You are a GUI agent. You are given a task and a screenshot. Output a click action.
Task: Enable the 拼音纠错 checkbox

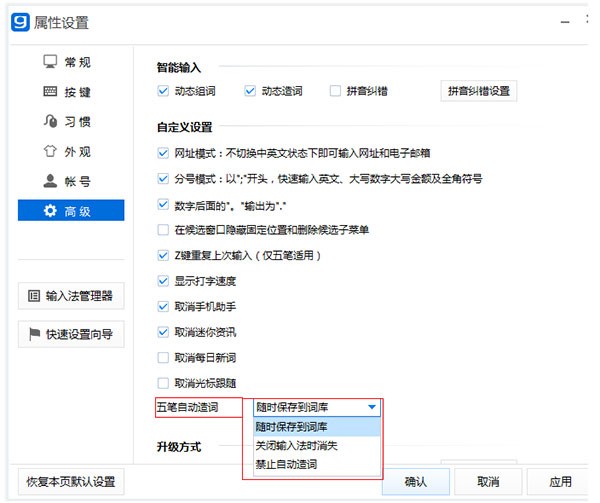[x=335, y=91]
